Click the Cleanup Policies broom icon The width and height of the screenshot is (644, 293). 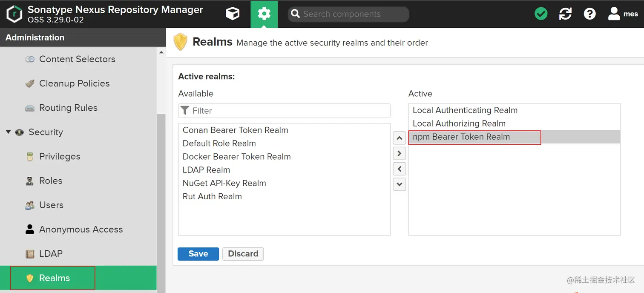[30, 83]
